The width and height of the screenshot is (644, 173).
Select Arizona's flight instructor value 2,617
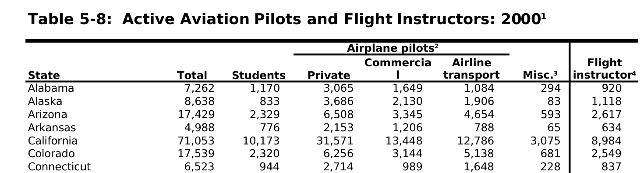[x=606, y=115]
